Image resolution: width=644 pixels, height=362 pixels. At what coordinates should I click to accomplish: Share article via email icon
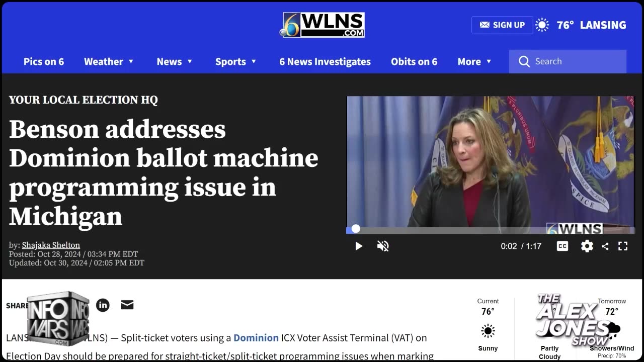coord(127,305)
